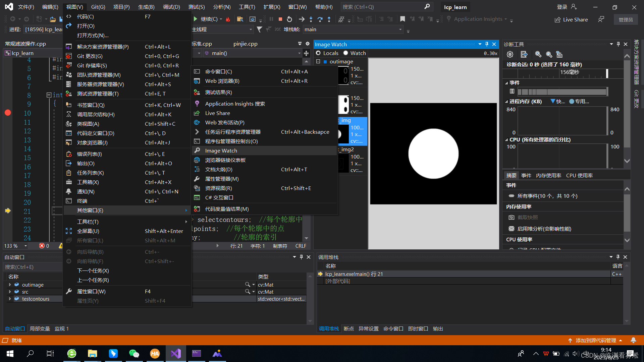644x362 pixels.
Task: Switch to the 局部变量 tab
Action: 40,328
